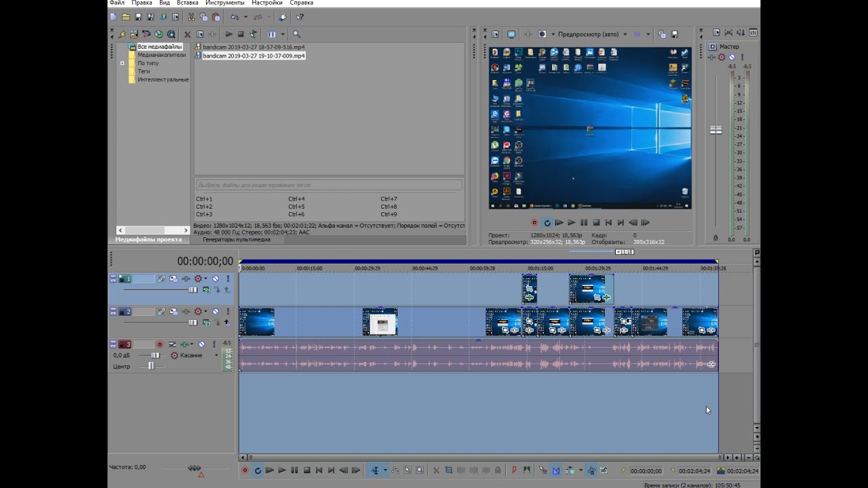Cut selection with the scissors icon

(x=191, y=17)
